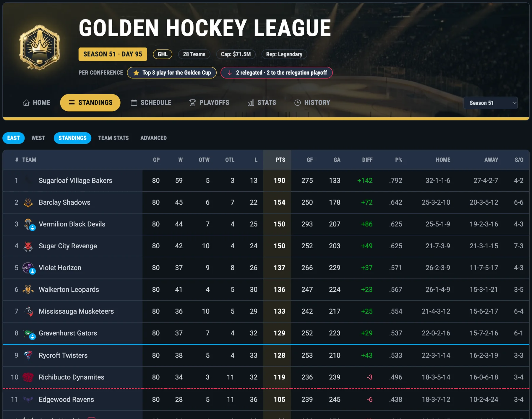Sort table by OTW column header
Screen dimensions: 532x419
(204, 160)
